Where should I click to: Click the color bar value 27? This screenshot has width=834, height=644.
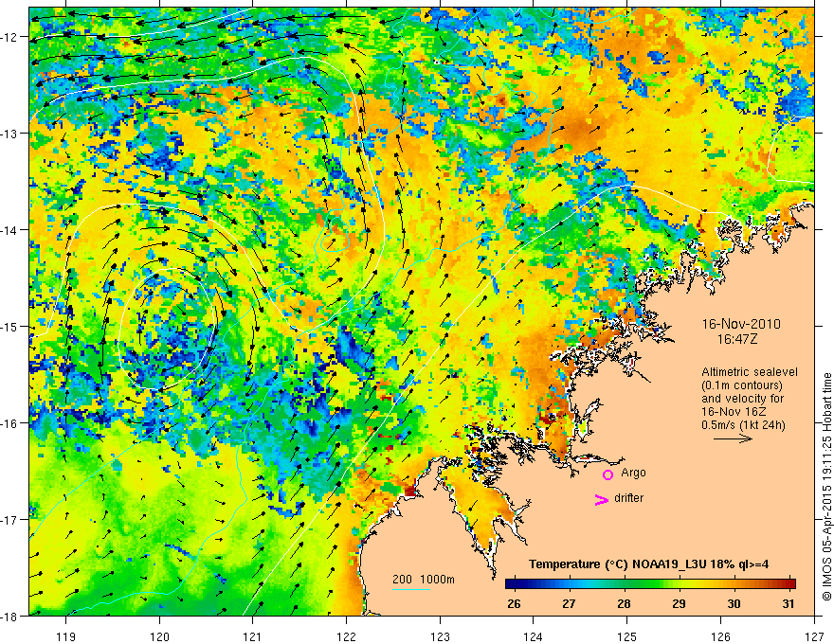[x=570, y=603]
